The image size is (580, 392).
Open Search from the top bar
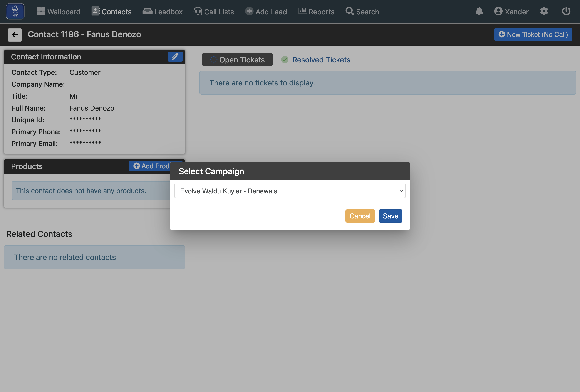click(362, 12)
